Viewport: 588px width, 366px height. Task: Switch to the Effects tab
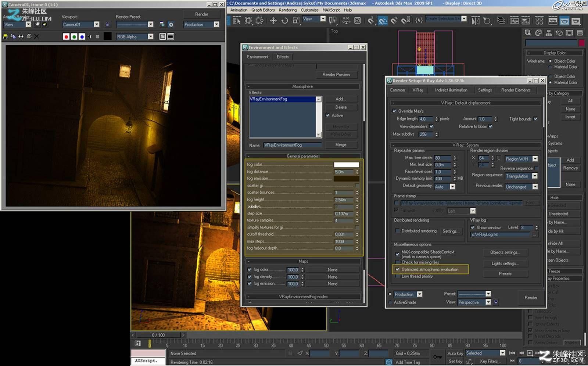point(283,57)
